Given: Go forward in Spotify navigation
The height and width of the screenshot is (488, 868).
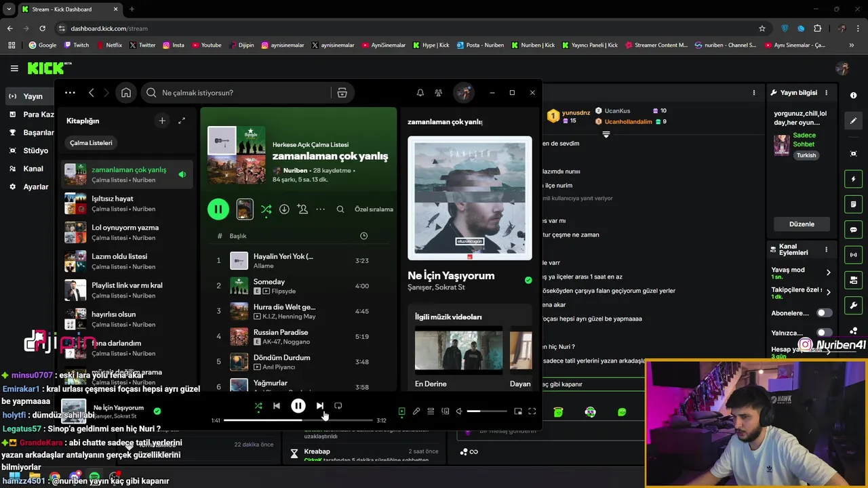Looking at the screenshot, I should coord(108,93).
